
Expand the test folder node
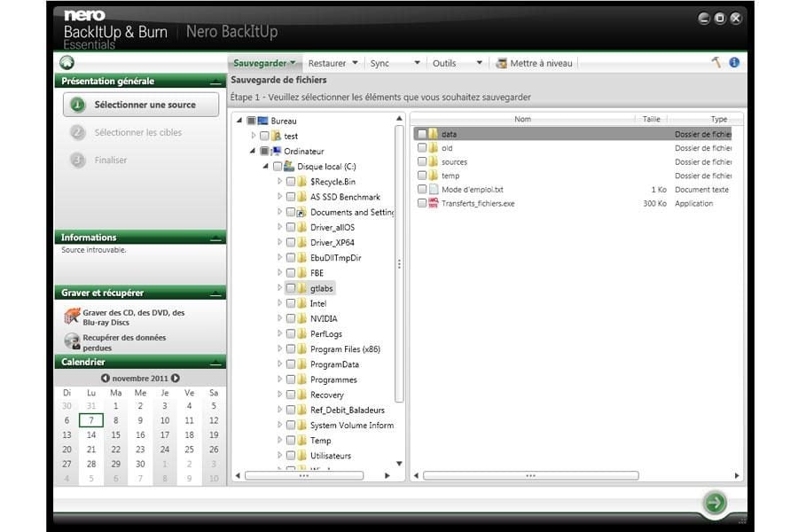[x=253, y=136]
